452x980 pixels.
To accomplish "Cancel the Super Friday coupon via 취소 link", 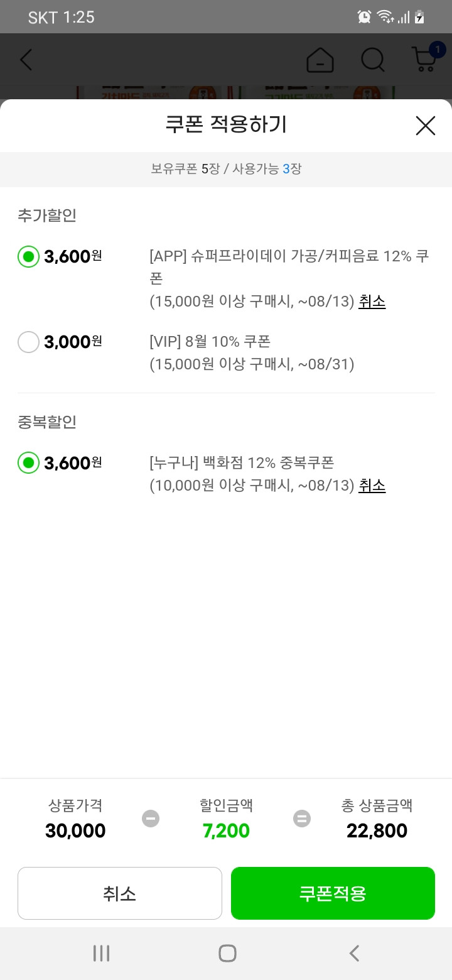I will click(372, 302).
